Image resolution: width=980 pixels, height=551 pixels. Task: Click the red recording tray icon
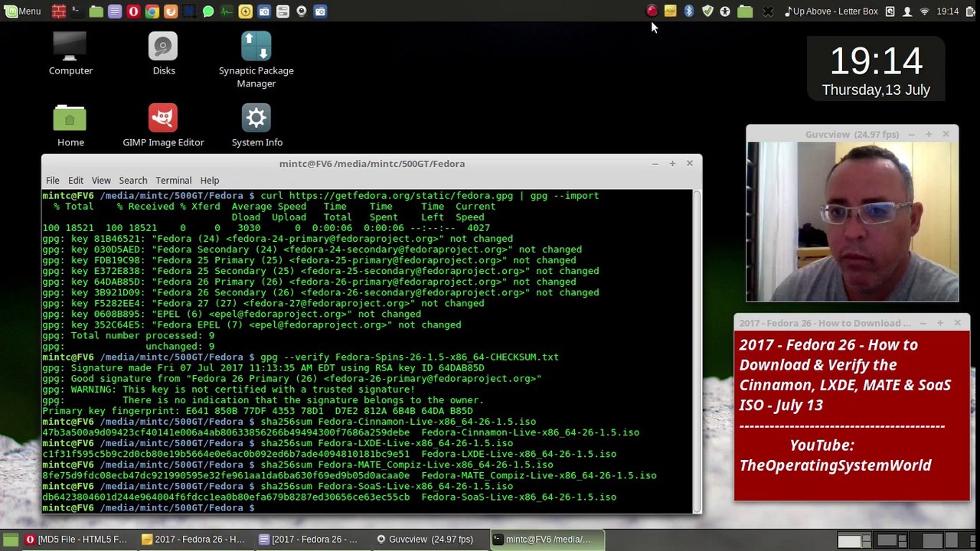click(652, 11)
